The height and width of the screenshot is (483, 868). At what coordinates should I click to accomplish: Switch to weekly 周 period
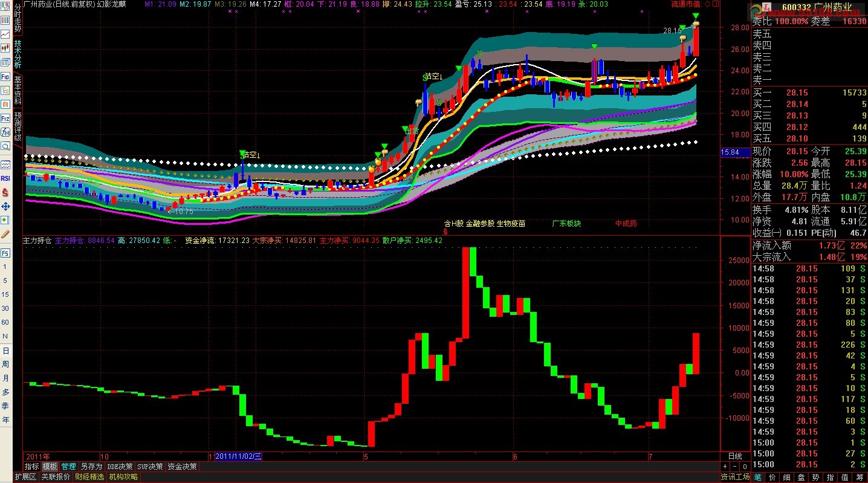(x=5, y=365)
